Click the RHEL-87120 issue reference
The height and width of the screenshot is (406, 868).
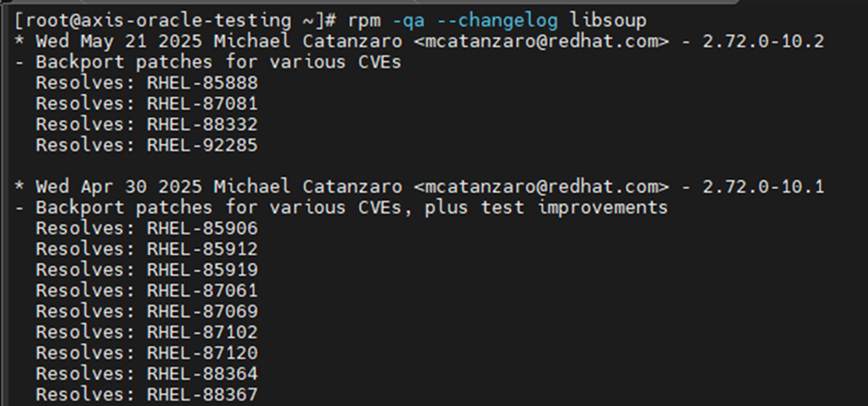pos(202,352)
